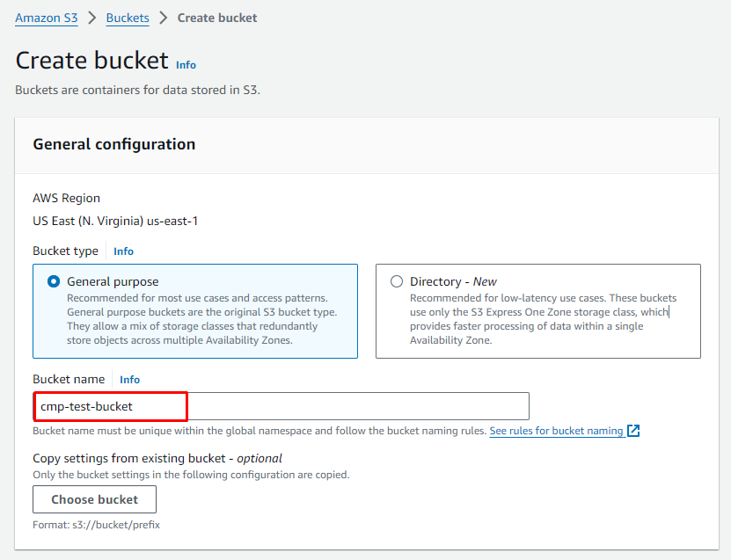The image size is (731, 560).
Task: Open Info beside the Bucket type label
Action: click(x=123, y=251)
